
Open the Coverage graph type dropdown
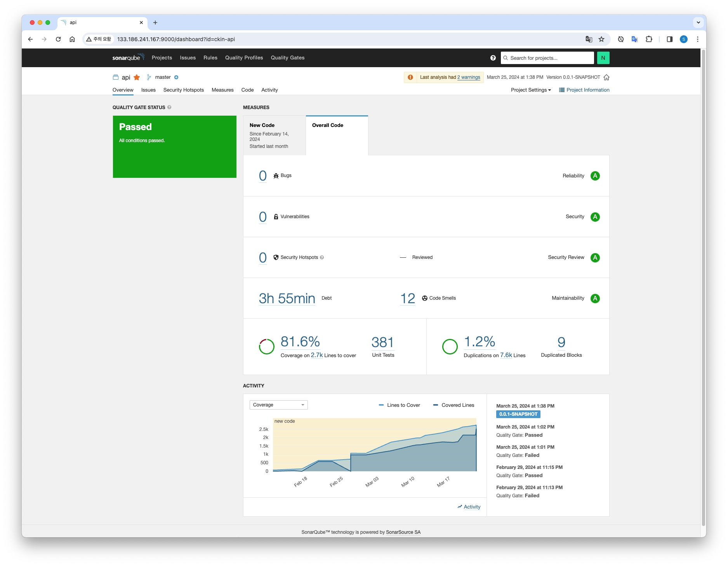click(278, 405)
